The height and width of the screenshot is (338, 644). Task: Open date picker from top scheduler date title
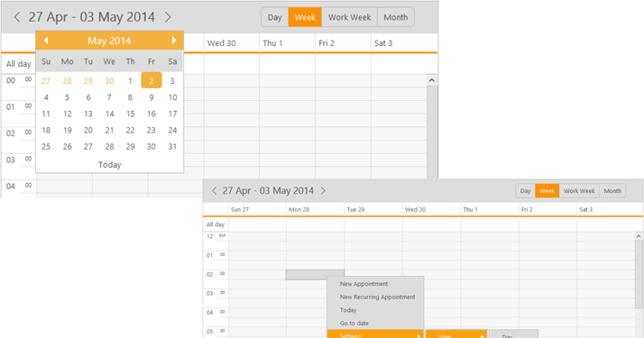coord(92,17)
